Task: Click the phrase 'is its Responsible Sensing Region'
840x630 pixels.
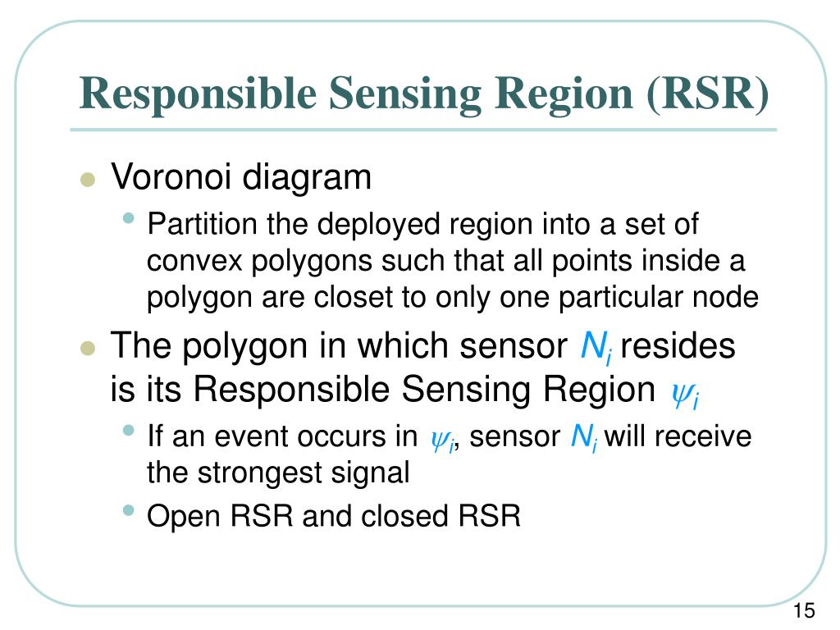Action: [382, 390]
